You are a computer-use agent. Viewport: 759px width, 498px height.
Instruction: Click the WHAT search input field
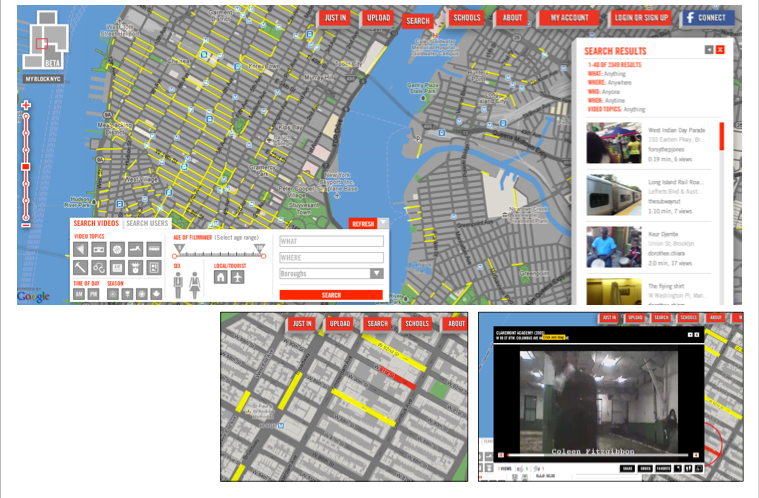(x=332, y=241)
